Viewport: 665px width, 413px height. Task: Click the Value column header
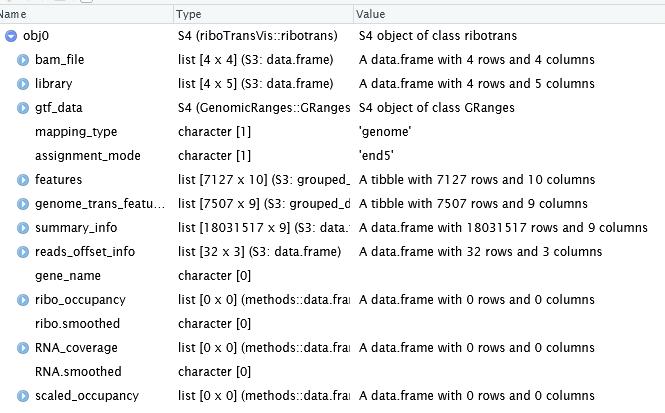[x=509, y=14]
